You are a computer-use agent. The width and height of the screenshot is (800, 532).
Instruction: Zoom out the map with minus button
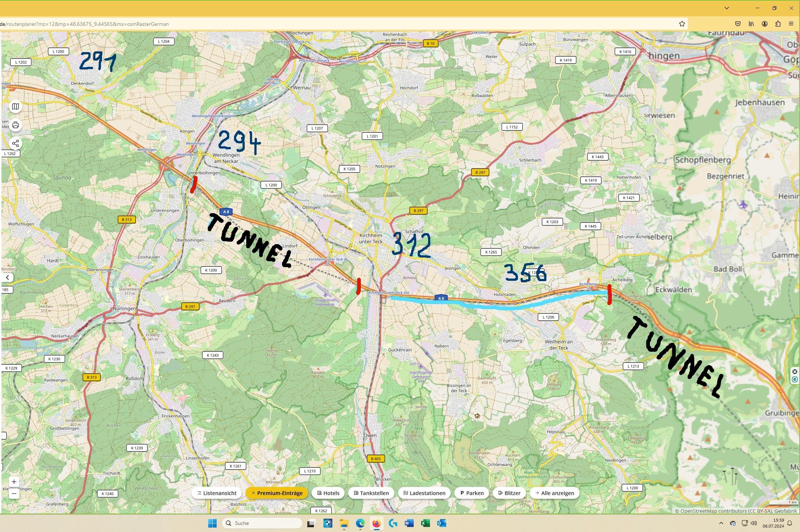(14, 493)
